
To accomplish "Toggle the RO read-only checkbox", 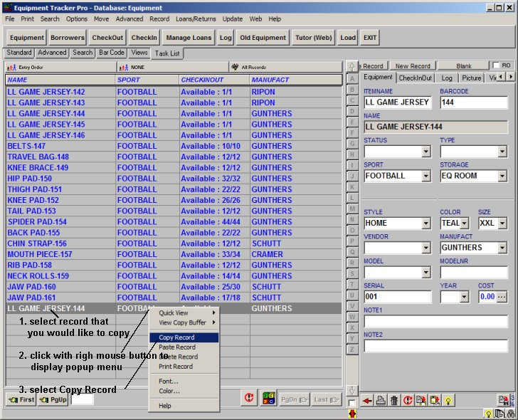I will click(497, 65).
